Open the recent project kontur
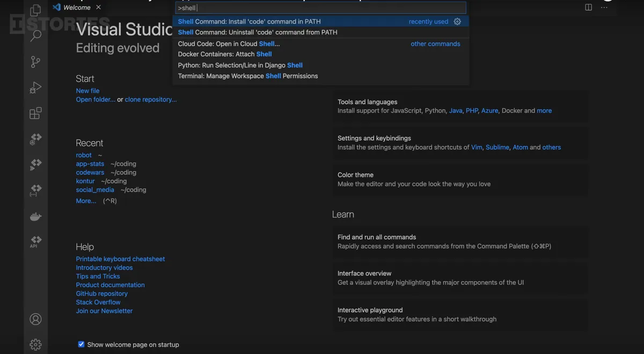This screenshot has height=354, width=644. tap(85, 181)
